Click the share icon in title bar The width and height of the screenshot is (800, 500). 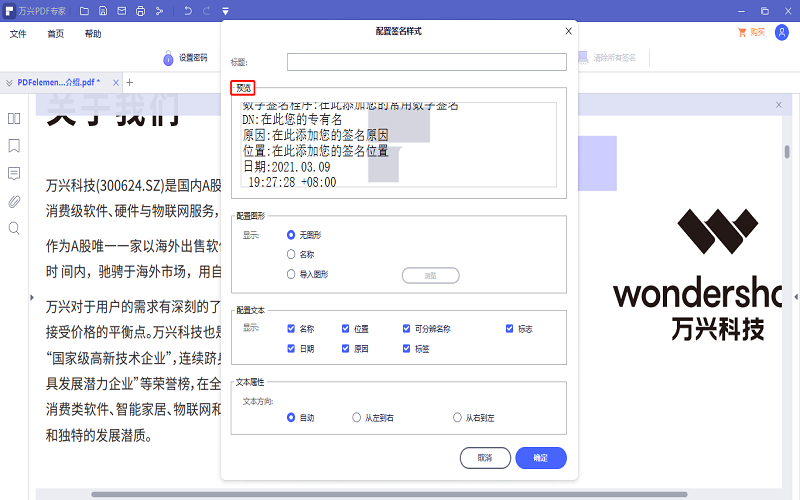(x=159, y=11)
